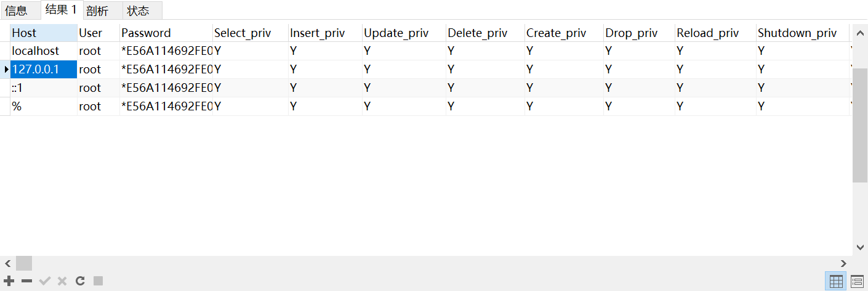Click the delete record minus icon
This screenshot has height=291, width=868.
pos(26,281)
